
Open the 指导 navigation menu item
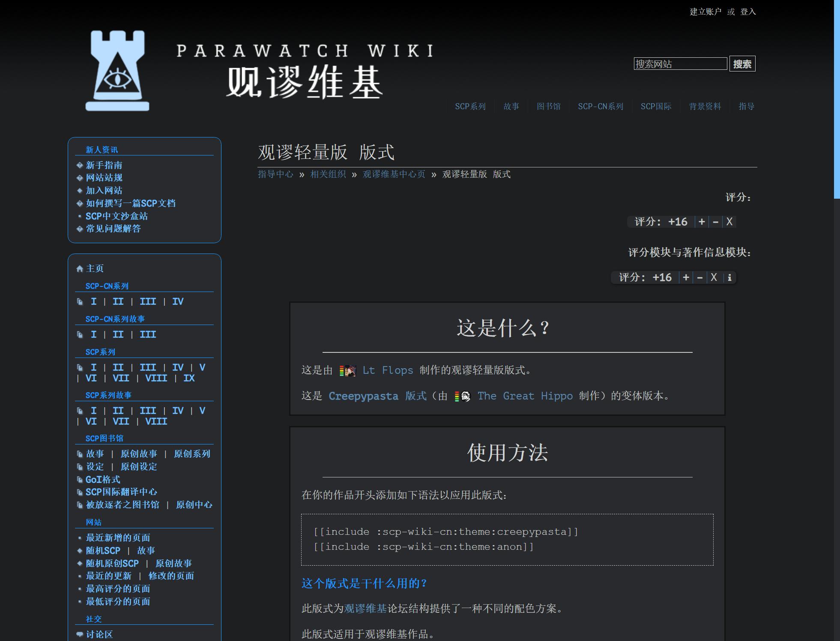coord(746,106)
